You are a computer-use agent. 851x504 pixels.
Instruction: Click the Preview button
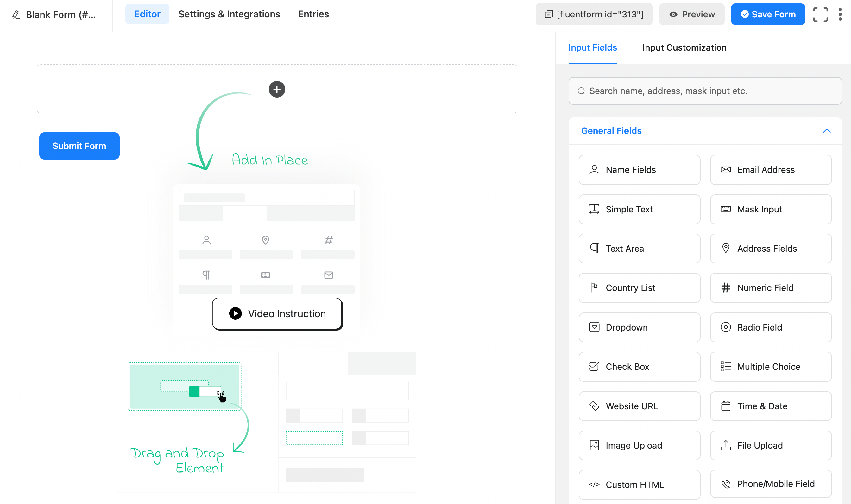[x=692, y=14]
